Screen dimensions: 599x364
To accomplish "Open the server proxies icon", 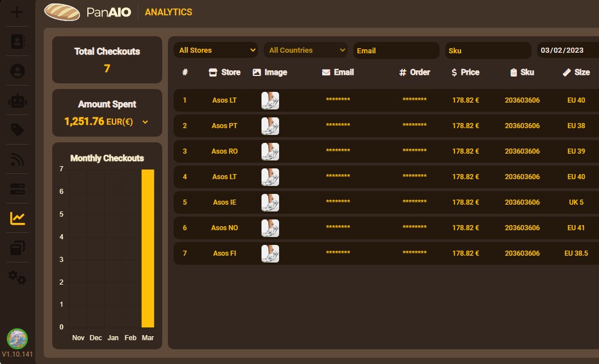I will (x=17, y=189).
